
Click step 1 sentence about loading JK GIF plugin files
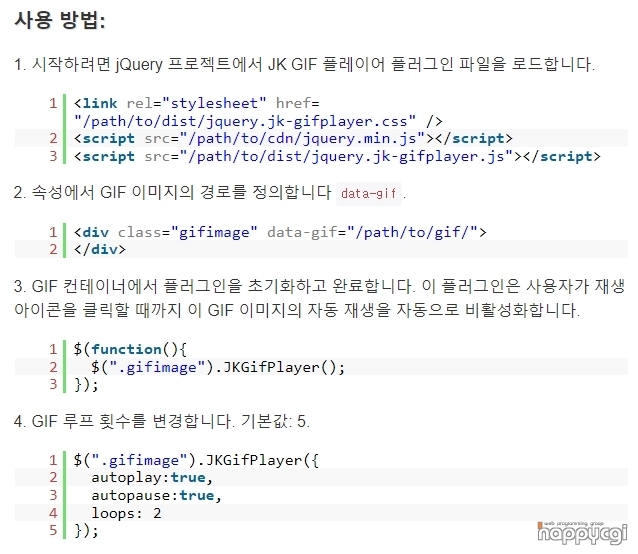click(x=304, y=64)
